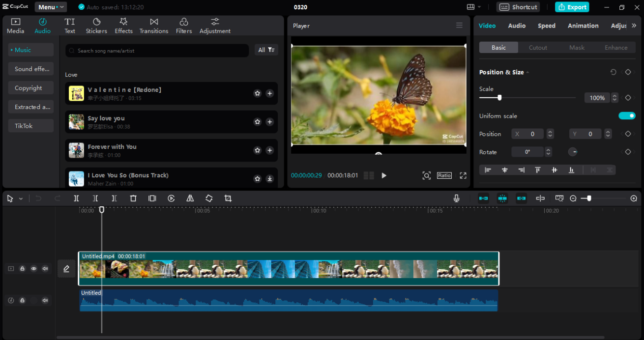Play the video preview
The height and width of the screenshot is (340, 644).
[x=384, y=175]
